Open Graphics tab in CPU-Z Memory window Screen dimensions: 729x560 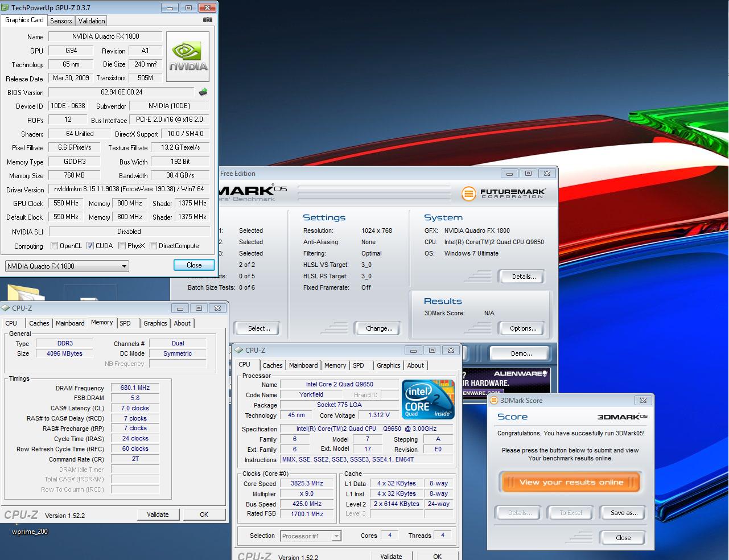pos(155,323)
